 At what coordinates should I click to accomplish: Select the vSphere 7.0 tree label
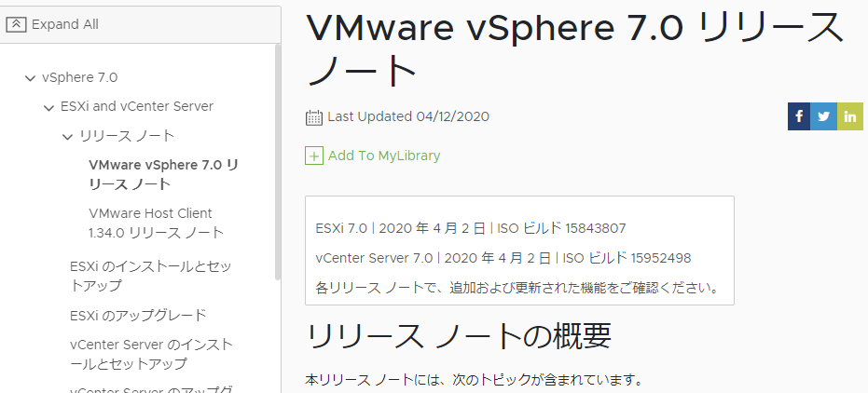(80, 78)
